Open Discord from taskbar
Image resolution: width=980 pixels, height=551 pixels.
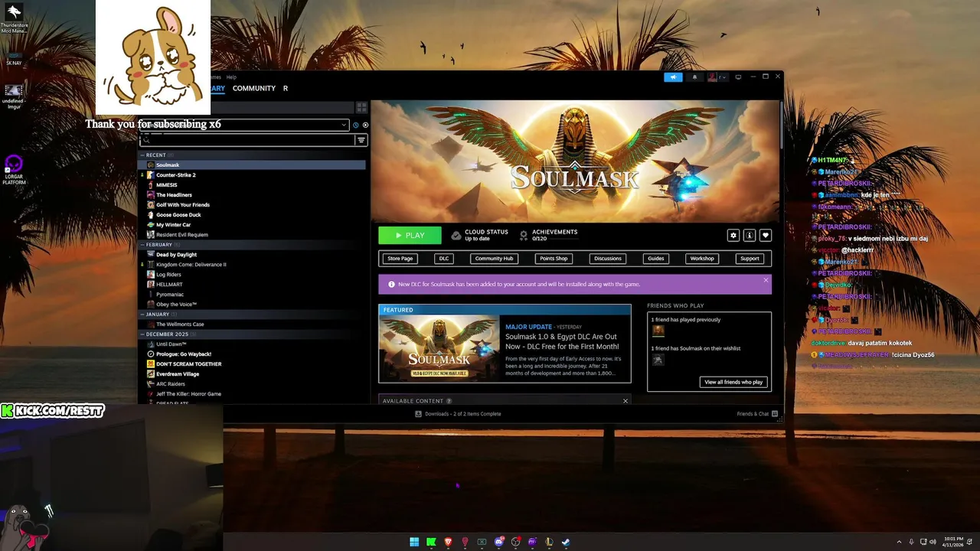click(x=498, y=542)
